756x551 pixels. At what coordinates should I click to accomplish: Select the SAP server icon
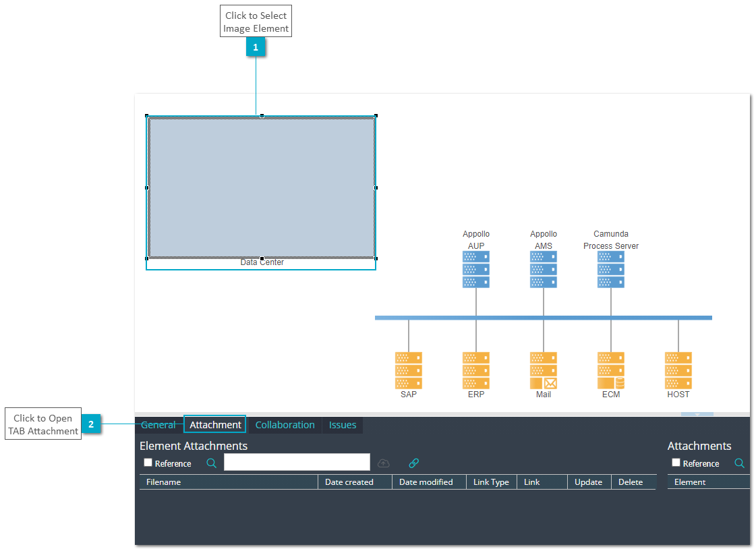coord(409,370)
